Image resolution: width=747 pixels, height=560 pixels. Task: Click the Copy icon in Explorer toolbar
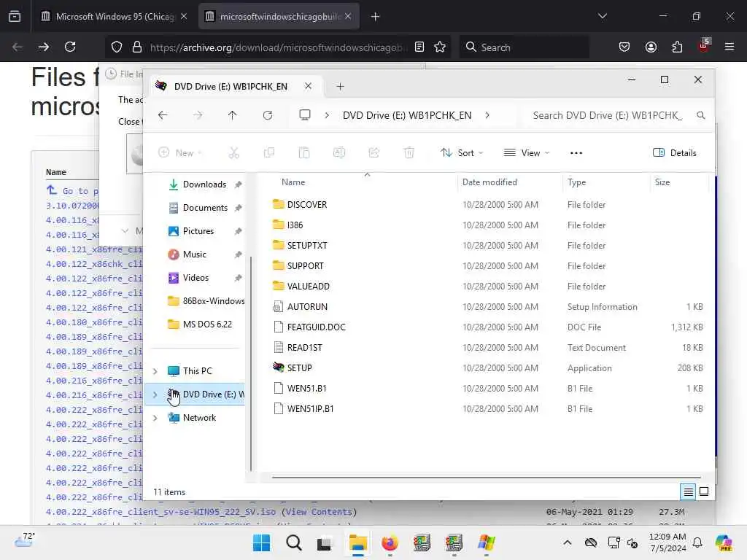268,153
